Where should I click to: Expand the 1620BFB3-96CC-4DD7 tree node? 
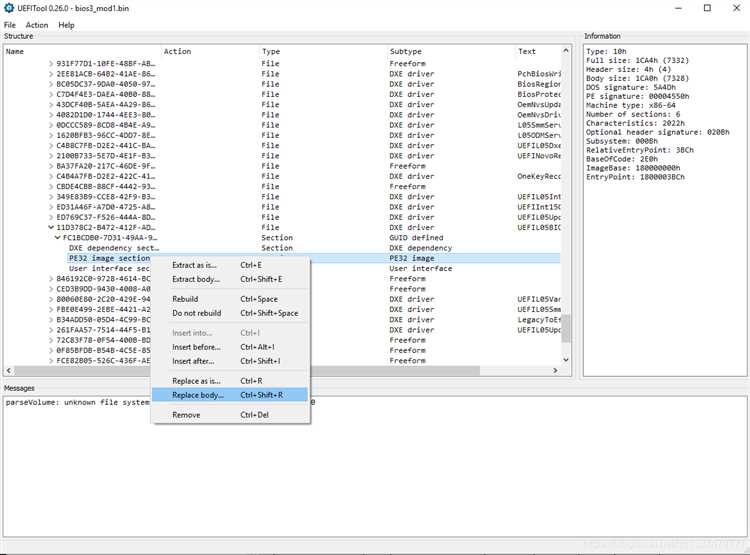coord(51,135)
